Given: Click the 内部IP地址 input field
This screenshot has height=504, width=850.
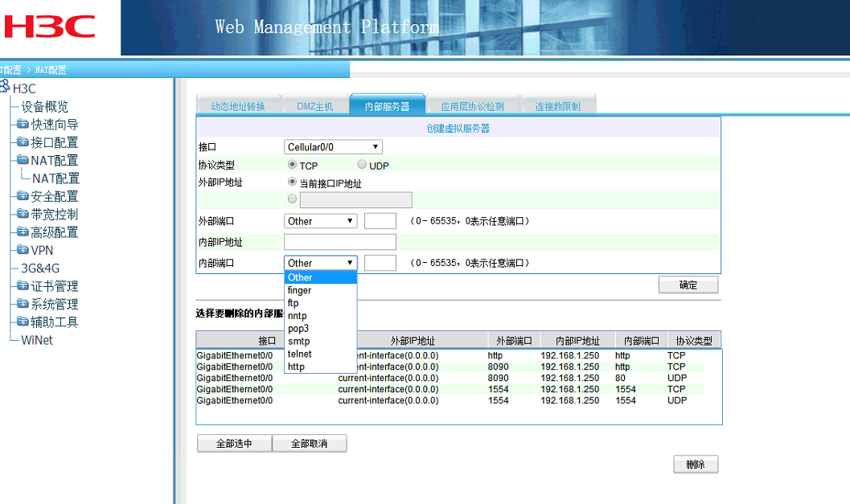Looking at the screenshot, I should point(340,242).
